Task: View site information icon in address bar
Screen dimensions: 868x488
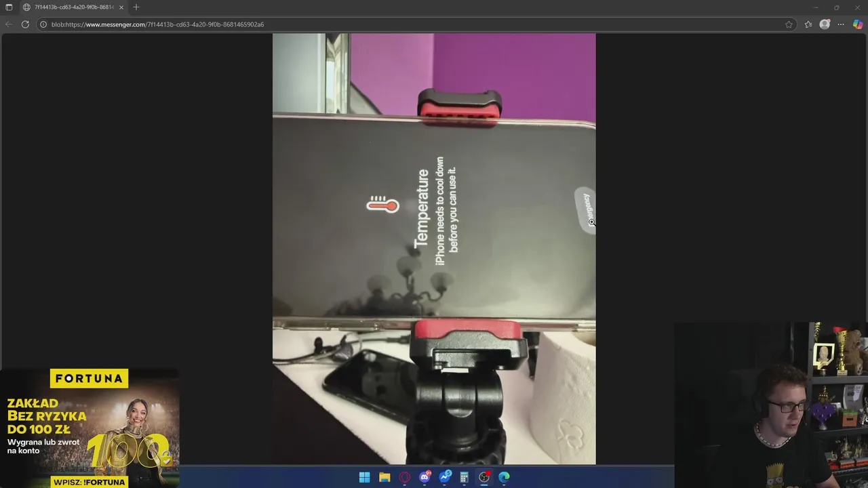Action: pyautogui.click(x=43, y=24)
